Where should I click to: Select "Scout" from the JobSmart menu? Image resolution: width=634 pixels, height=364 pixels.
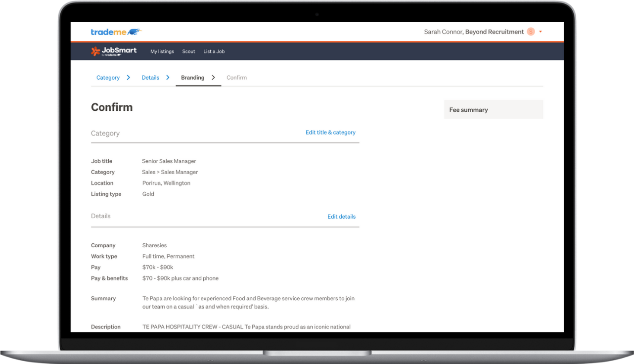pos(188,51)
